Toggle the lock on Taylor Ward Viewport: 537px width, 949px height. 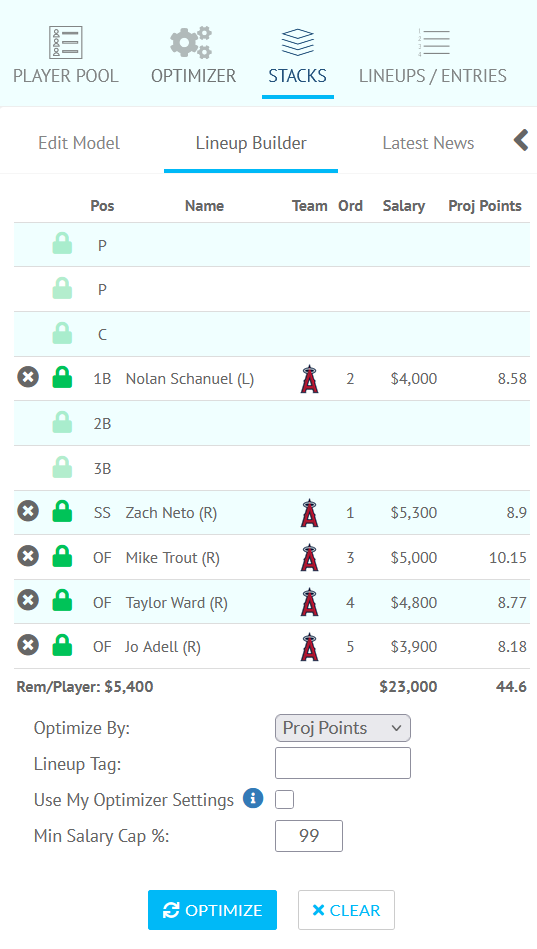coord(62,601)
